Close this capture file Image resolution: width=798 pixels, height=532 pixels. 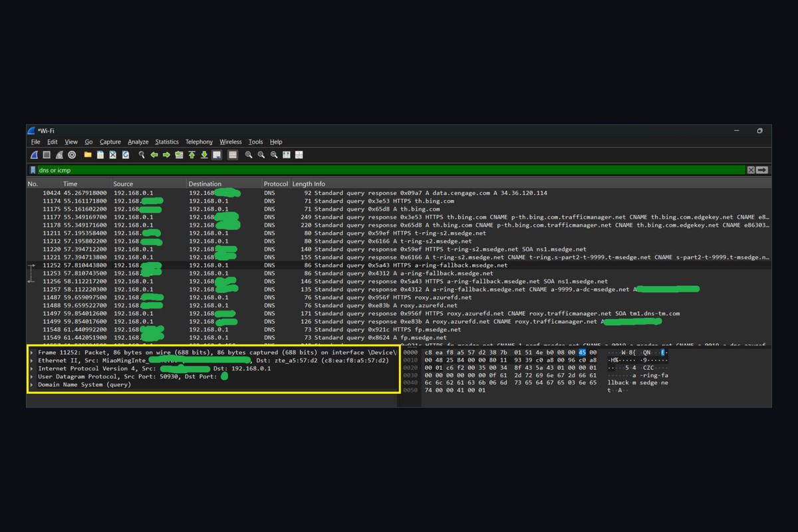click(113, 154)
